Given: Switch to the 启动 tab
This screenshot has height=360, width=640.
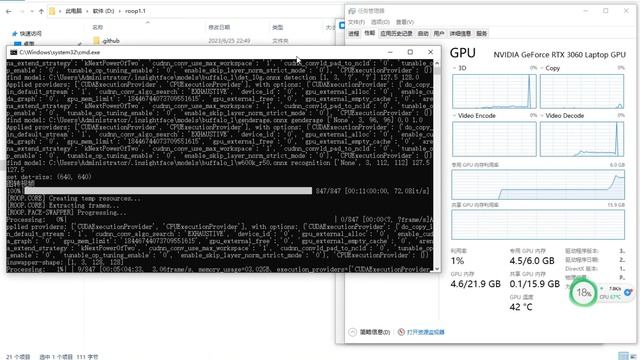Looking at the screenshot, I should coord(423,33).
